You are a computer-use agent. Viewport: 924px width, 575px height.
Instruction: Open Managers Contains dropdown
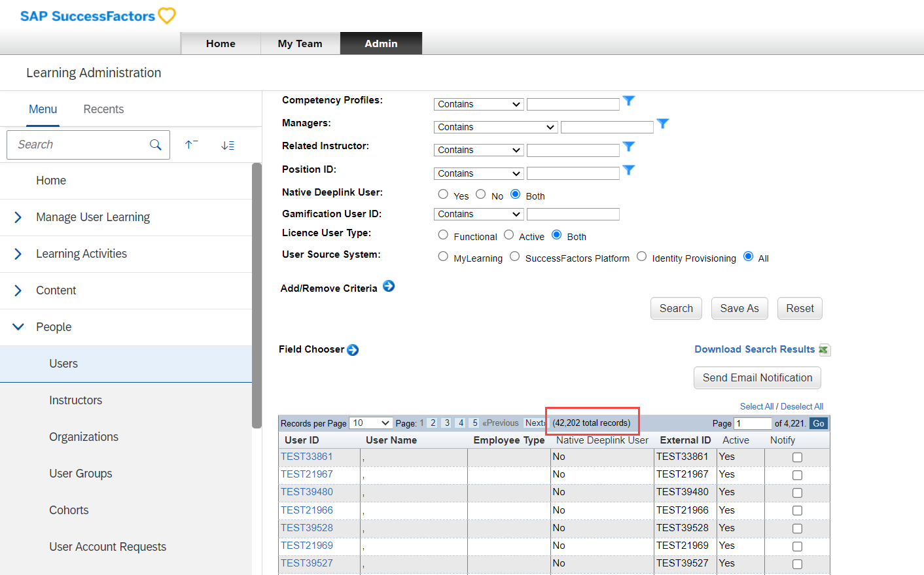coord(495,127)
